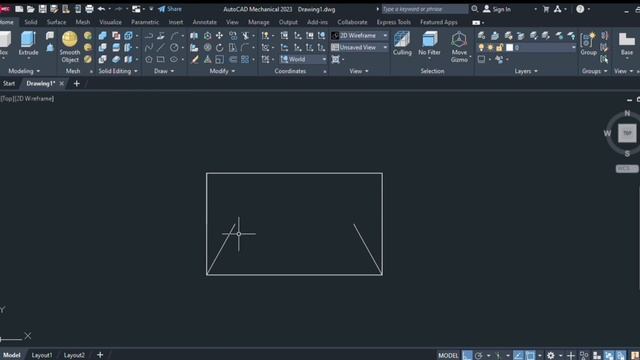This screenshot has width=640, height=360.
Task: Click the workspace gear icon in status bar
Action: [x=551, y=356]
